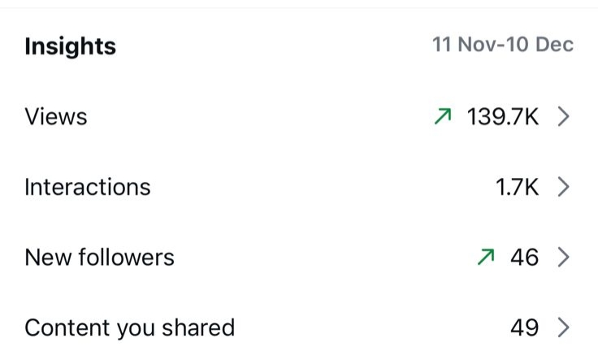This screenshot has height=364, width=598.
Task: Tap the 1.7K interactions count
Action: [517, 188]
